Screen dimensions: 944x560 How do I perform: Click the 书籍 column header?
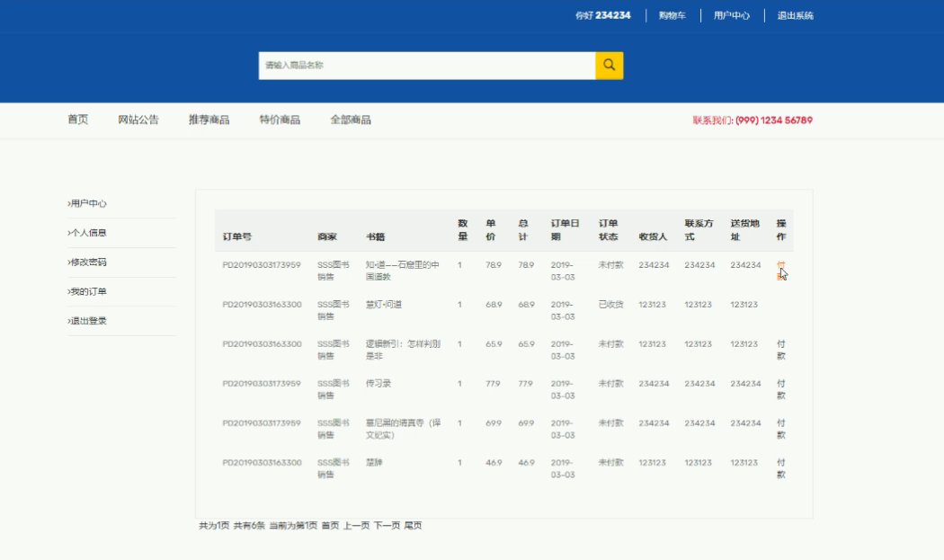(x=375, y=236)
